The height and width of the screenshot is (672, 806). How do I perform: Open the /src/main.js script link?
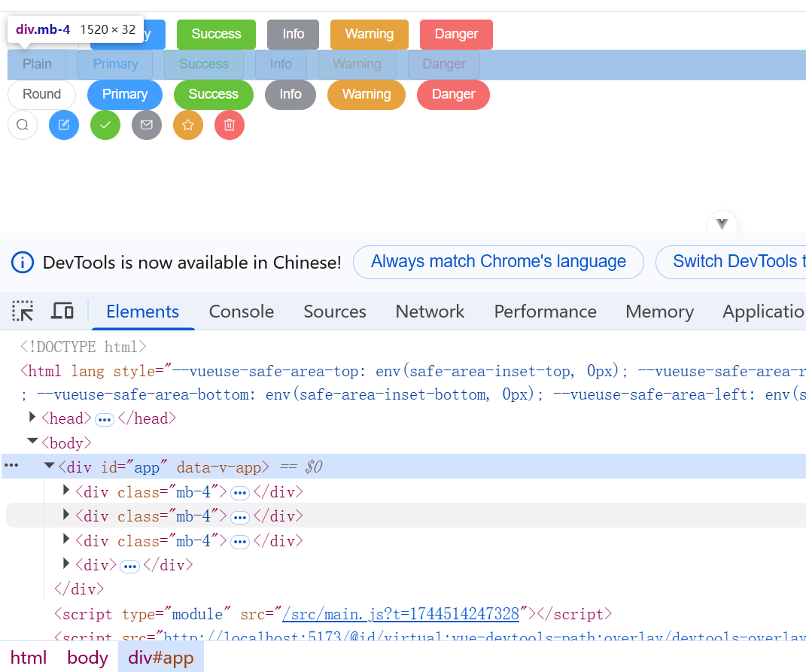tap(400, 614)
